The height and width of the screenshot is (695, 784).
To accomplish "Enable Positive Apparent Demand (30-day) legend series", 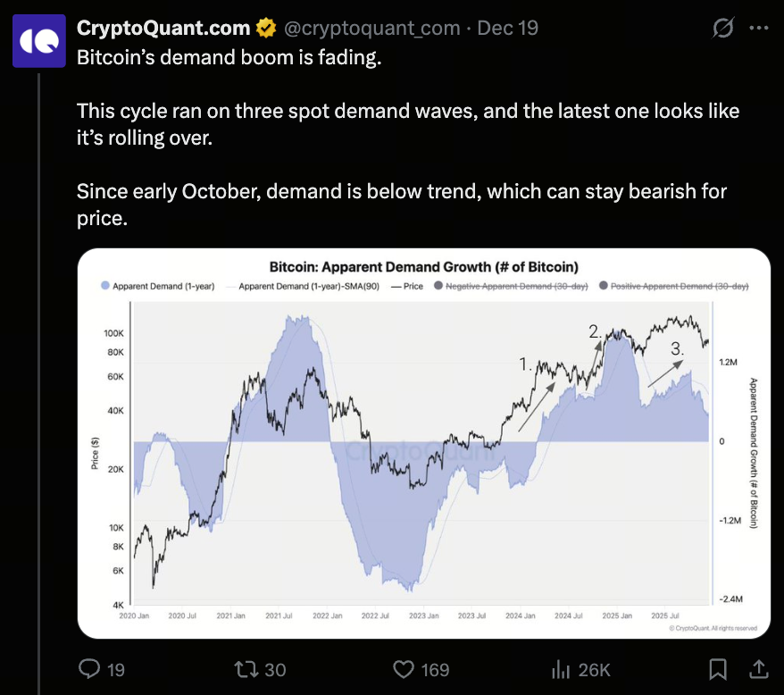I will click(x=680, y=286).
